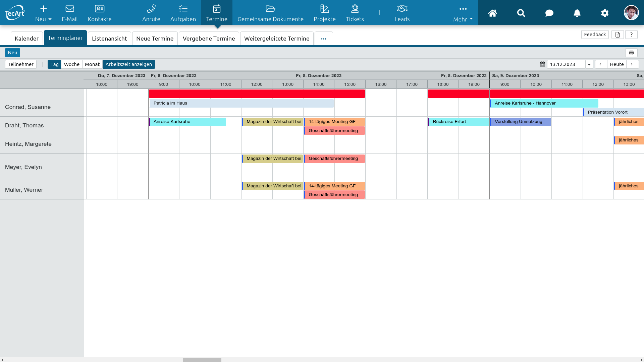This screenshot has width=644, height=362.
Task: Open the Anrufe phone icon
Action: [x=151, y=9]
